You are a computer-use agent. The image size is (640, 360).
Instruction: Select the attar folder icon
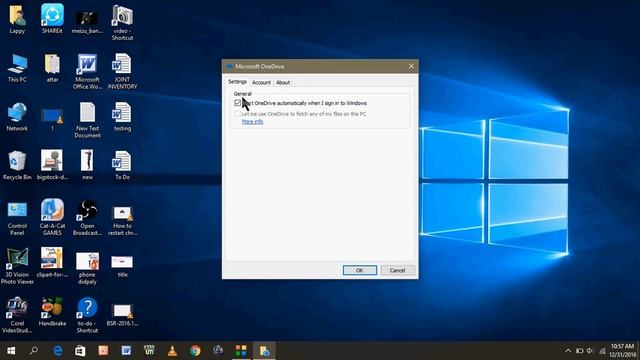tap(52, 68)
